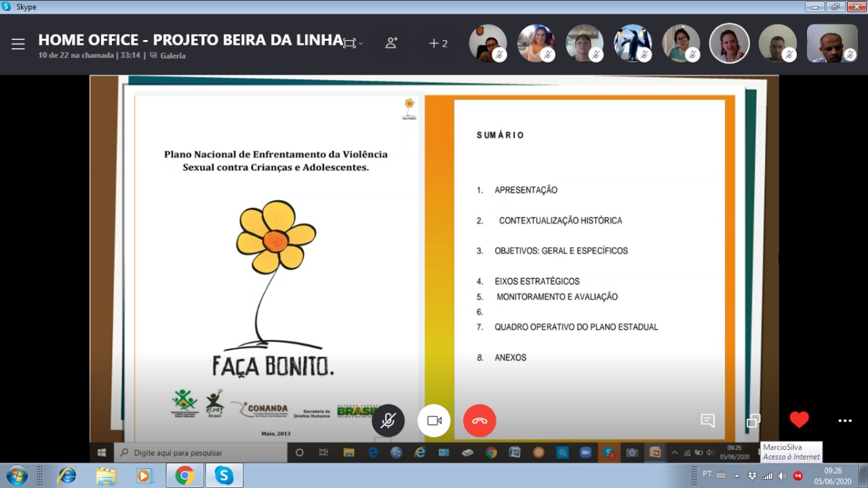The width and height of the screenshot is (868, 488).
Task: Open Internet Explorer from the bottom taskbar
Action: tap(67, 475)
